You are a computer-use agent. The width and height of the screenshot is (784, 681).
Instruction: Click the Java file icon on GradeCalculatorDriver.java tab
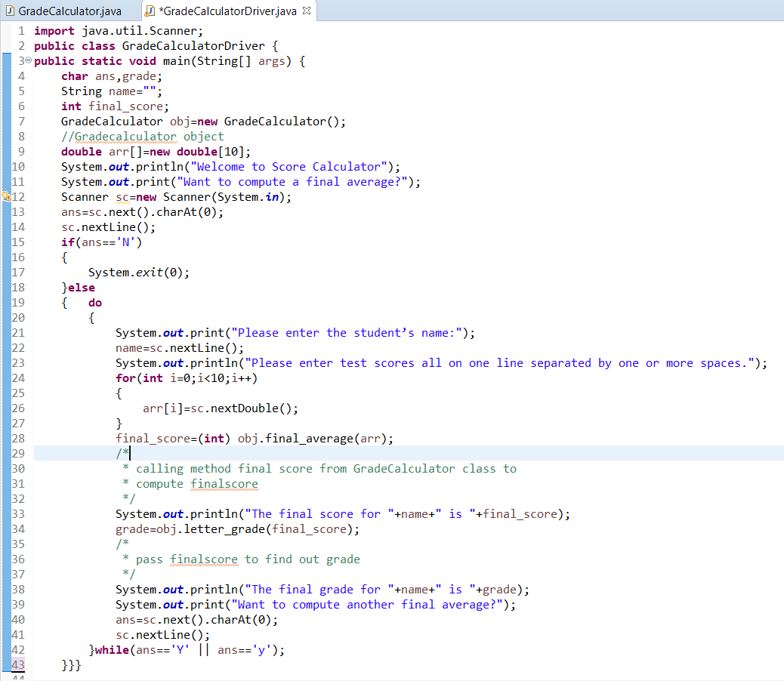pos(150,11)
